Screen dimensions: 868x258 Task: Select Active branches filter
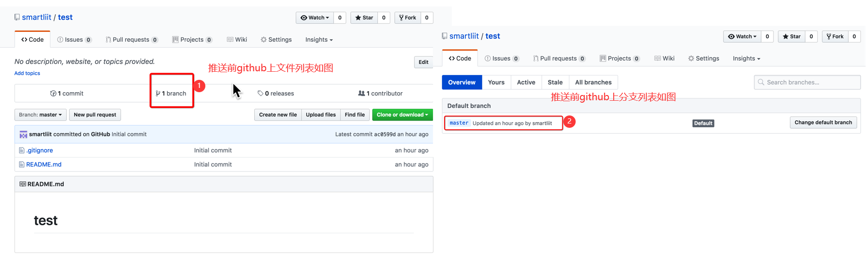coord(526,82)
